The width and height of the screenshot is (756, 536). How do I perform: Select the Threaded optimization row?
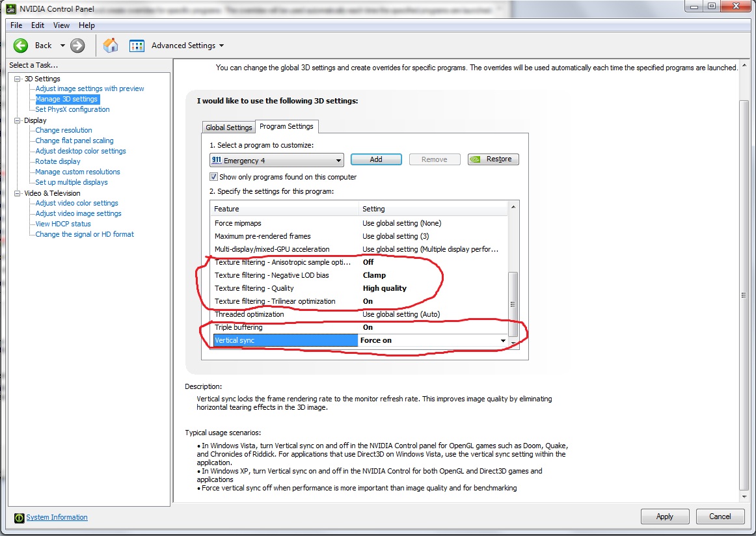point(359,314)
